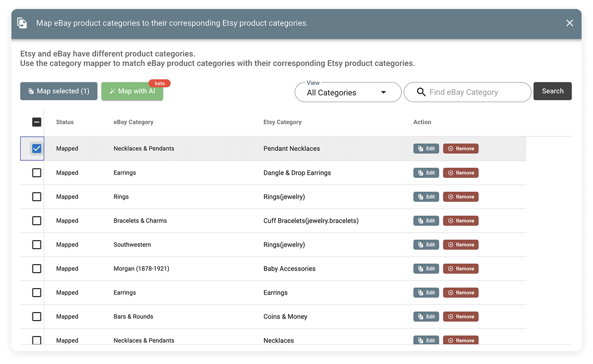Edit the Dangle & Drop Earrings mapping

coord(426,173)
